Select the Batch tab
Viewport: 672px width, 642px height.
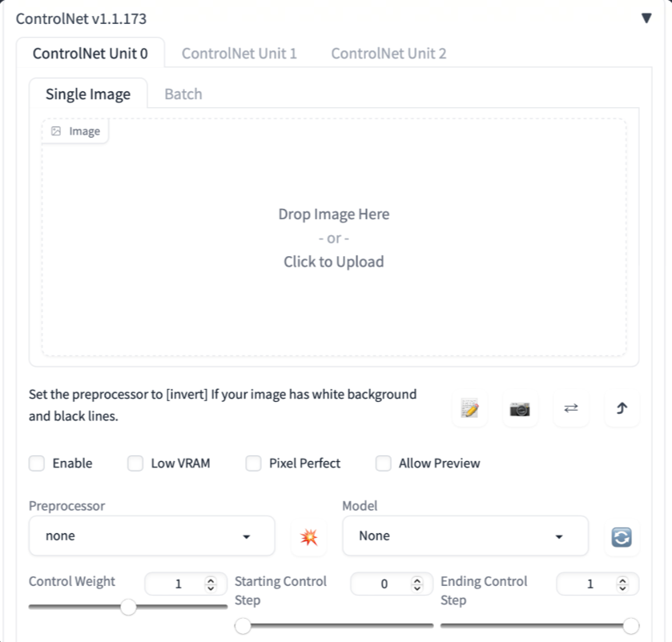coord(183,94)
